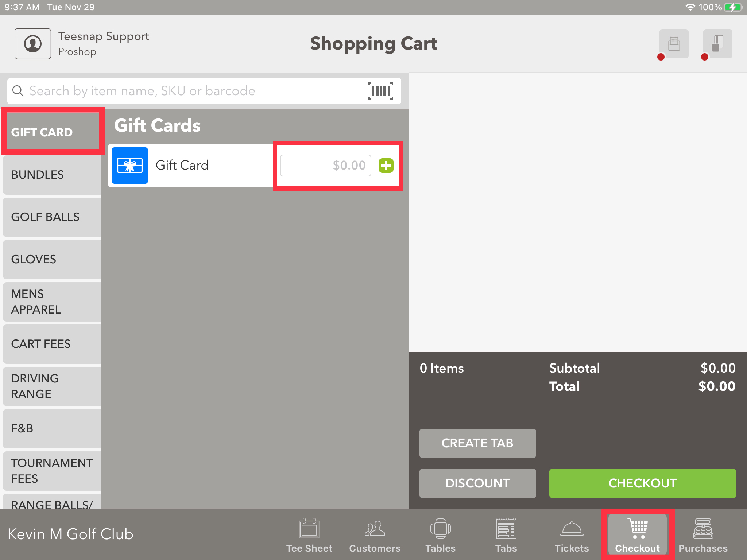Open the Tabs list

coord(506,534)
